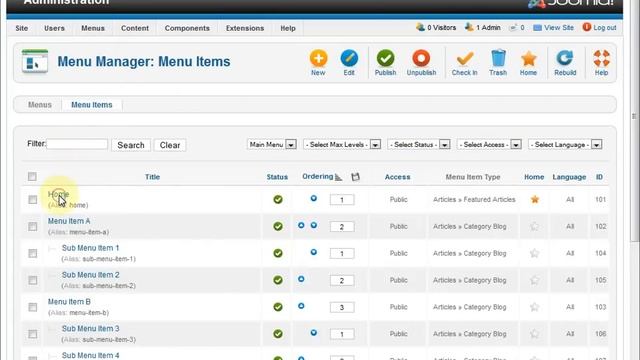Open the Site menu
The width and height of the screenshot is (640, 360).
click(22, 28)
